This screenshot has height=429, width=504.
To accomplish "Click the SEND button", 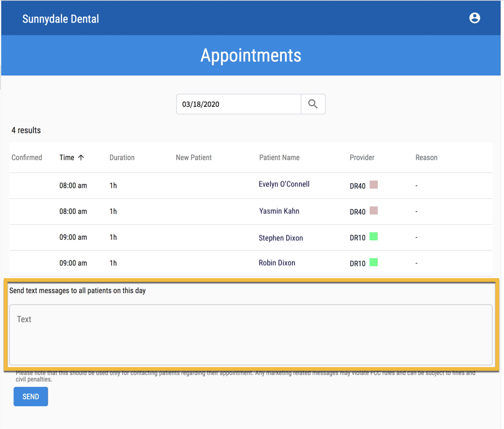I will [31, 397].
